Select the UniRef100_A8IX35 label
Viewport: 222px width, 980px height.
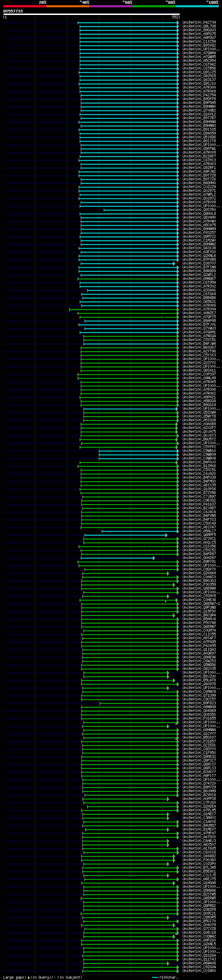[199, 485]
